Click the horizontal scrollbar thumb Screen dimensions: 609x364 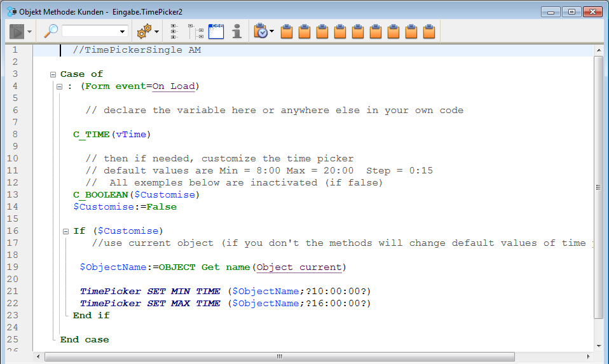coord(280,356)
